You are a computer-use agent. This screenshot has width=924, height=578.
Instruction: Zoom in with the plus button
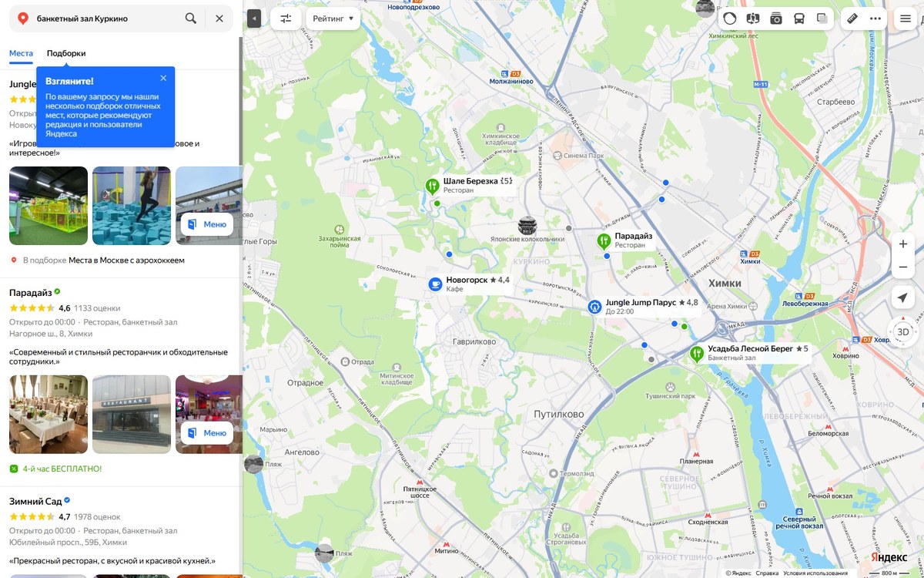pos(903,244)
